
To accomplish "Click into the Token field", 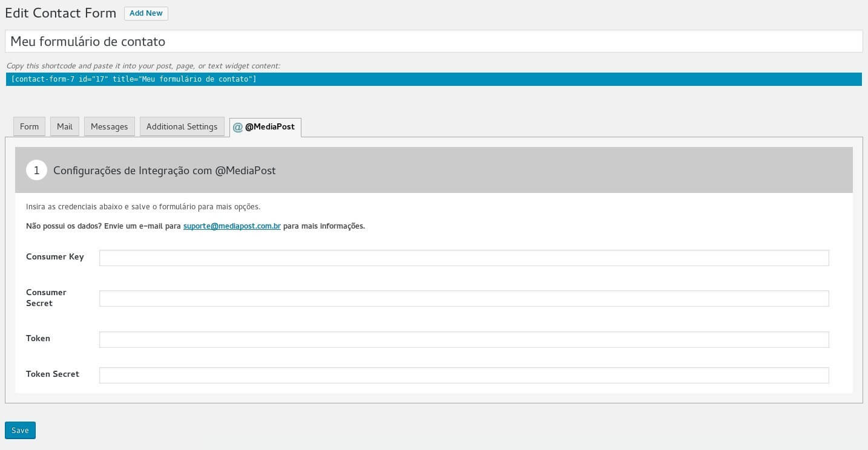I will coord(464,339).
